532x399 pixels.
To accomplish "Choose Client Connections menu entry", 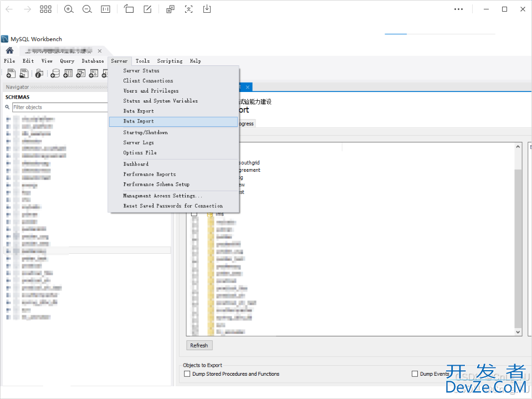I will pos(173,81).
